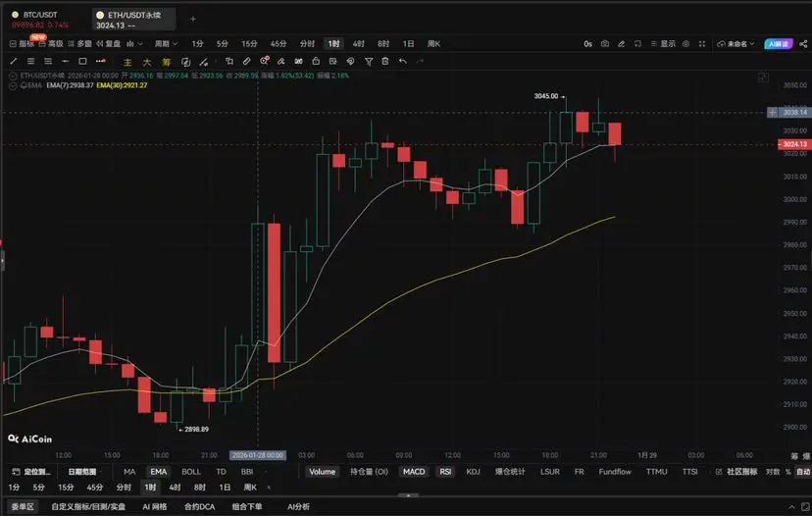Viewport: 812px width, 516px height.
Task: Click the 多窗 multi-window option
Action: pyautogui.click(x=79, y=44)
